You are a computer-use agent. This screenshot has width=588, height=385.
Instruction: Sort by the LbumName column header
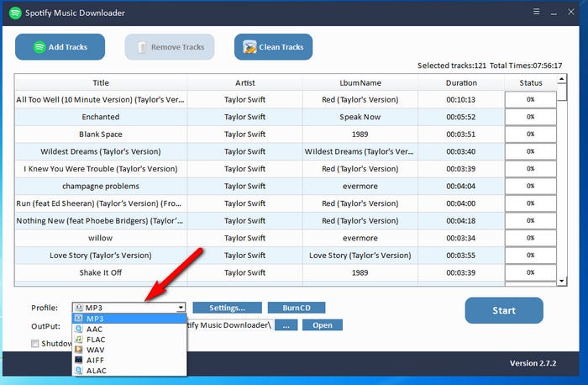coord(360,82)
